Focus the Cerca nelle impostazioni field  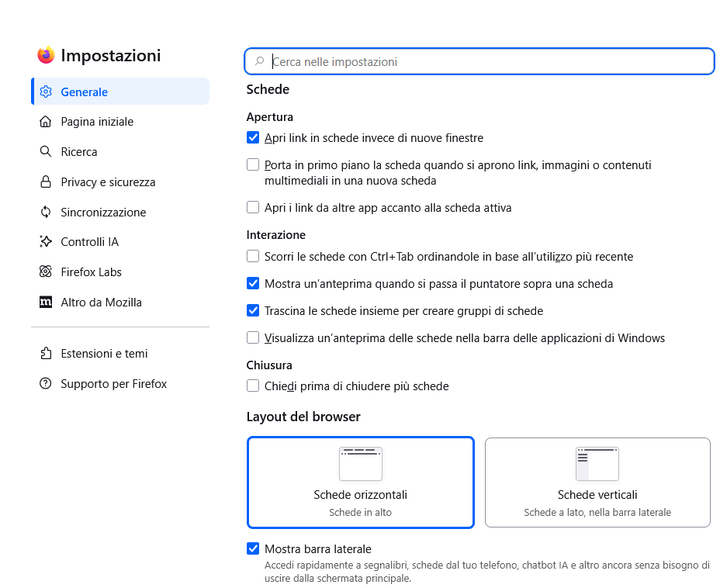coord(479,61)
